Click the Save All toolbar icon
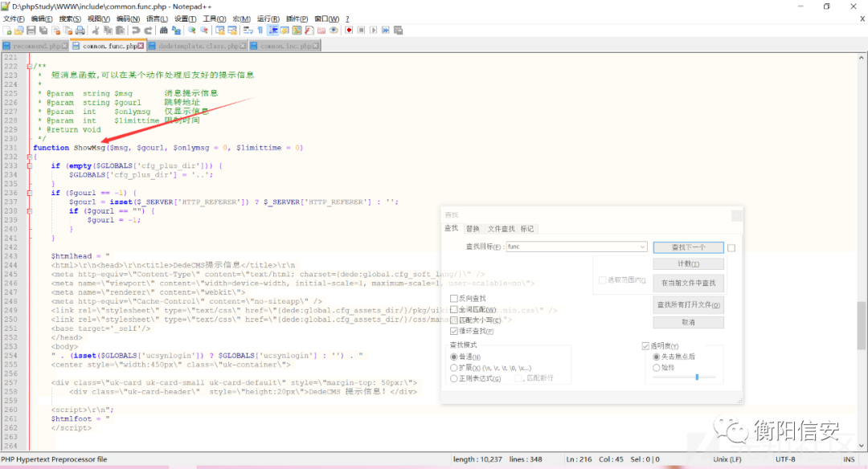Screen dimensions: 868x469 point(43,31)
